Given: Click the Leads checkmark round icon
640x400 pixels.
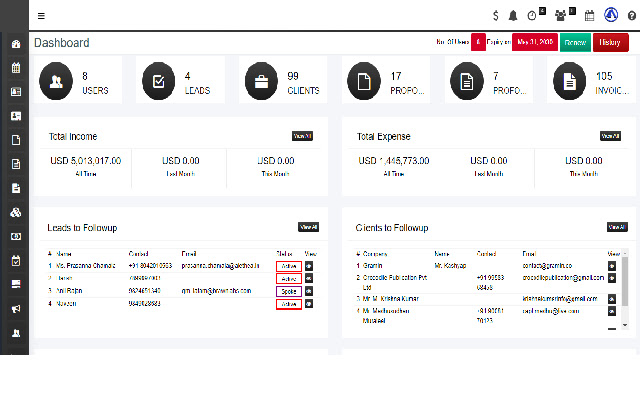Looking at the screenshot, I should click(159, 81).
